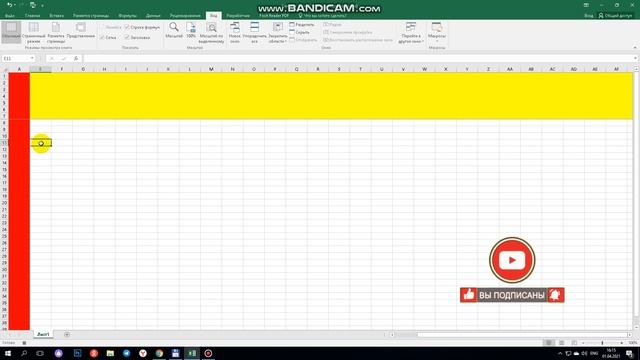Switch to the Developer (Разработчик) tab
640x360 pixels.
(238, 16)
